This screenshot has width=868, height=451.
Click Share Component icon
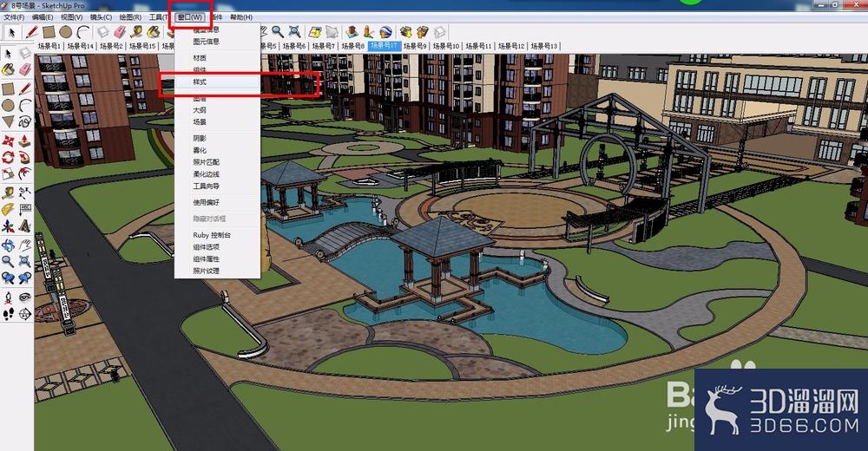440,31
